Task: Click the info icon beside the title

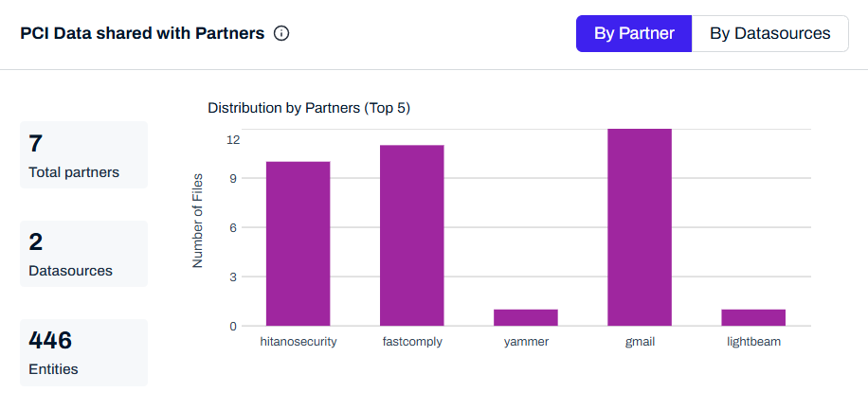Action: point(281,33)
